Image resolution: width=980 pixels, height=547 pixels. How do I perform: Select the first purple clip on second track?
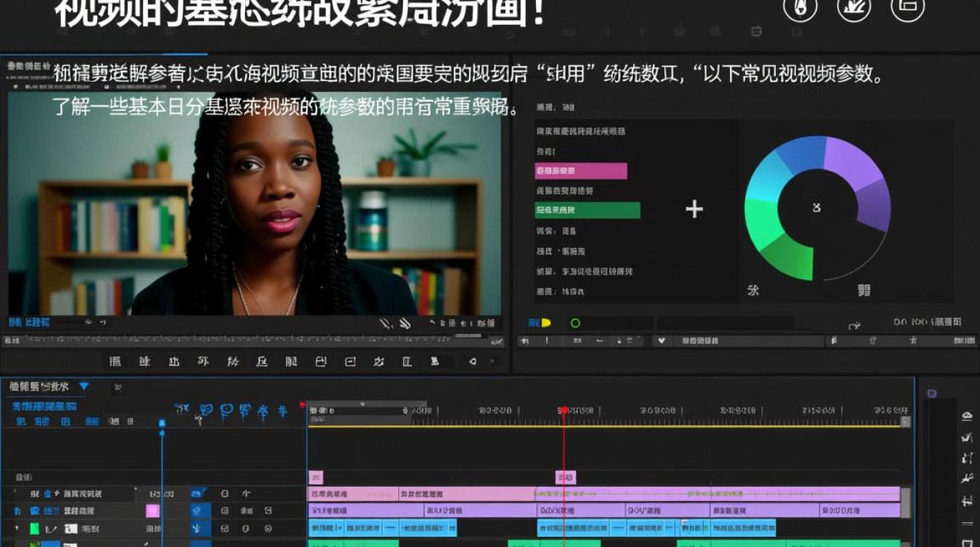coord(365,511)
